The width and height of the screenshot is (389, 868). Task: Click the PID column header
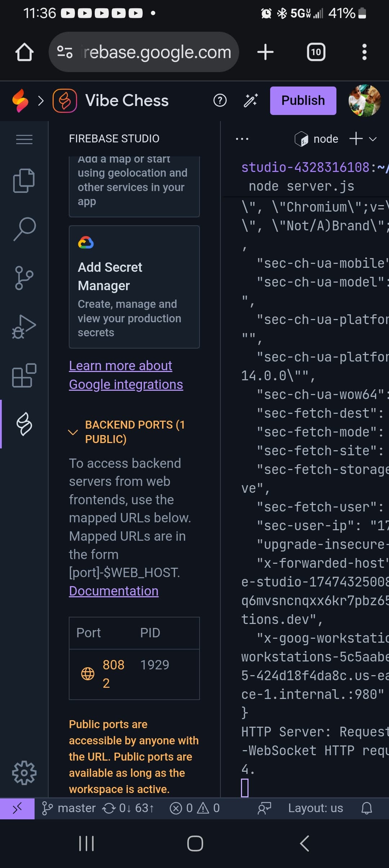pyautogui.click(x=150, y=633)
